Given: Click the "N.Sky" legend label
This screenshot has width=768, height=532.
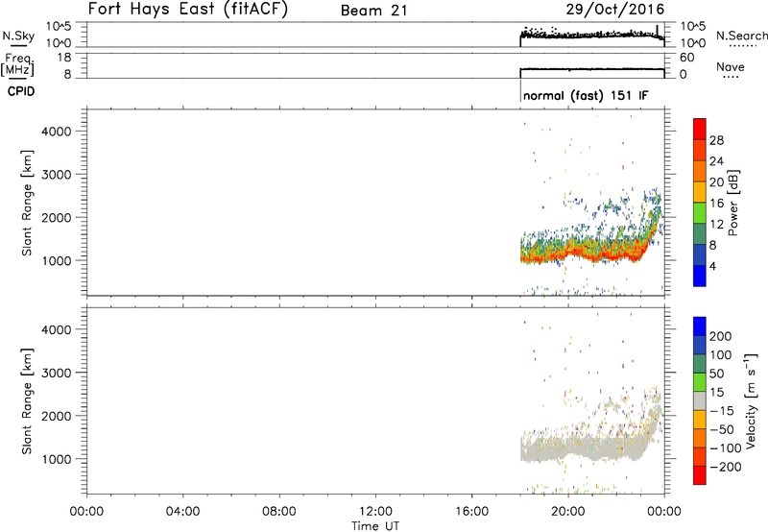Looking at the screenshot, I should point(18,36).
